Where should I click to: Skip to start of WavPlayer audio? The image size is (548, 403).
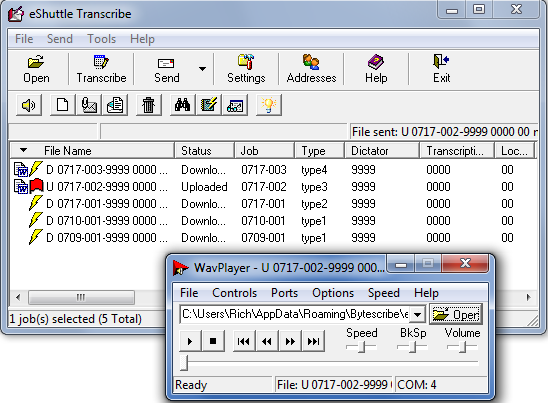[244, 341]
